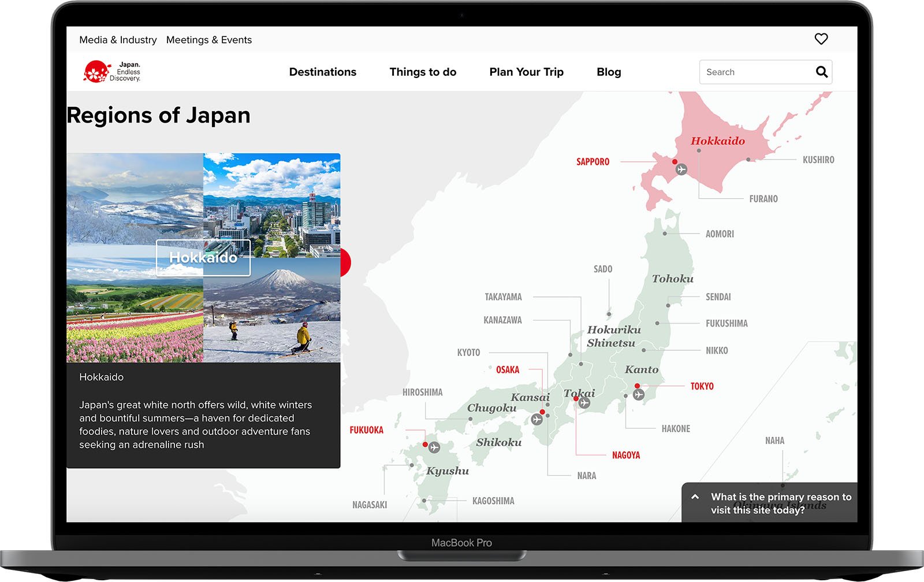Click the search magnifier icon
Viewport: 924px width, 582px height.
[822, 72]
